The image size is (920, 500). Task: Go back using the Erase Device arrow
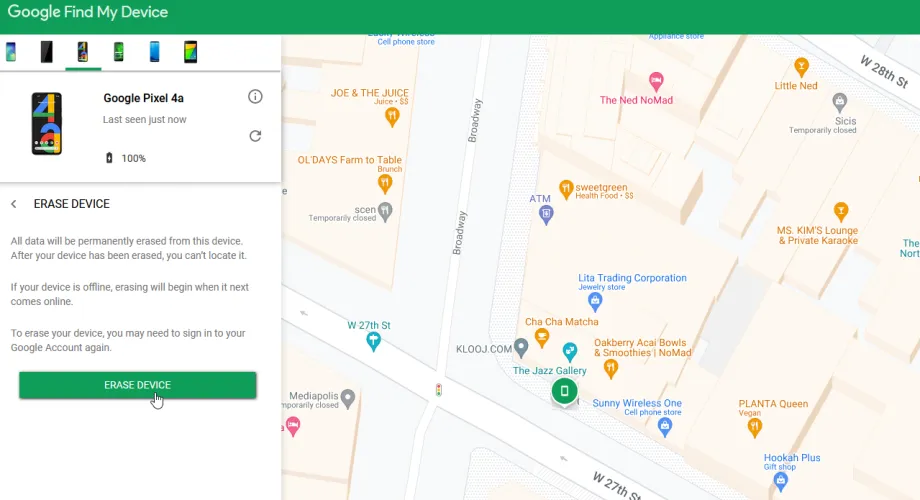tap(14, 204)
